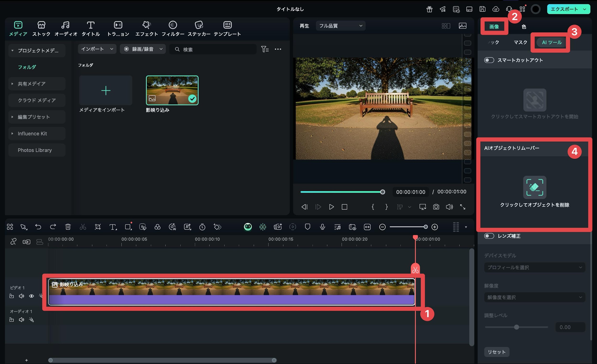Select the crop tool icon
This screenshot has width=597, height=364.
[98, 227]
